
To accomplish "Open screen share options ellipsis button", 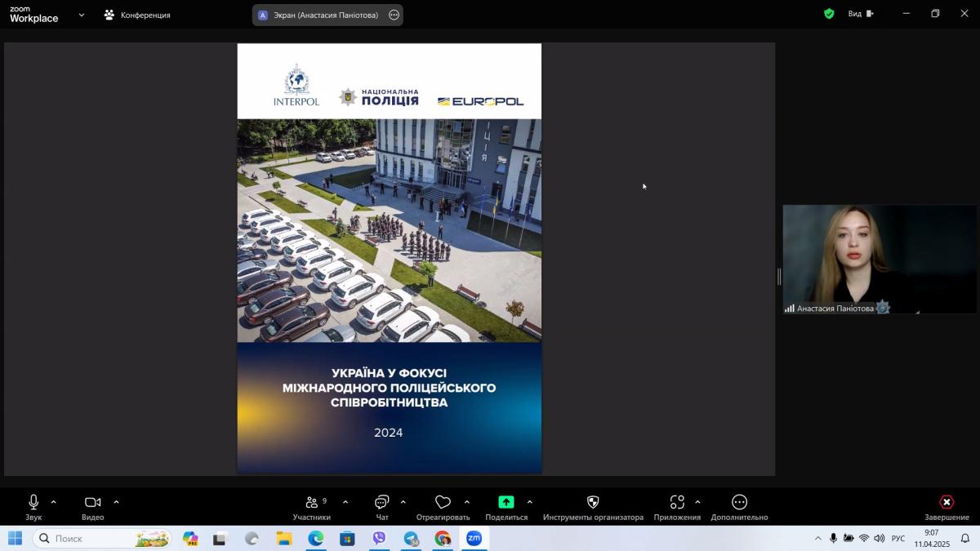I will [394, 15].
